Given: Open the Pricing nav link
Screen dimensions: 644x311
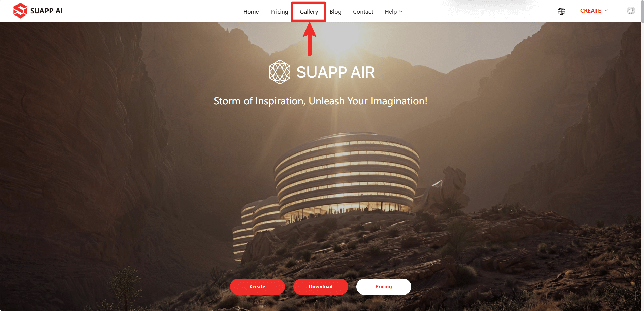Looking at the screenshot, I should point(279,12).
